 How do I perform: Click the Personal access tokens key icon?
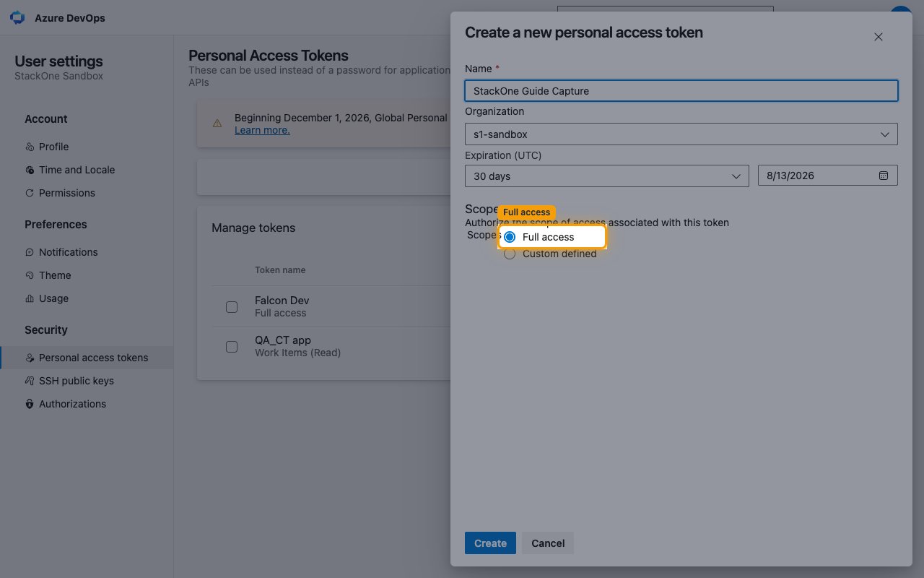point(30,358)
